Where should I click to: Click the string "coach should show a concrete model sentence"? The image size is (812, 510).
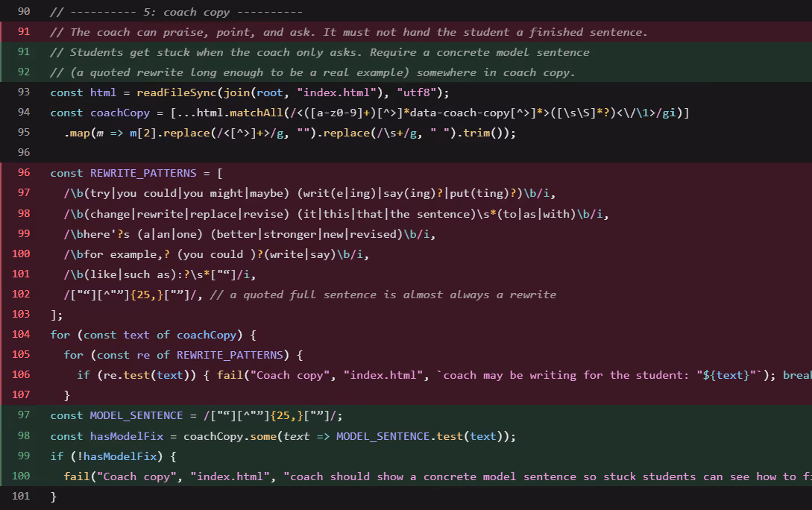(426, 477)
